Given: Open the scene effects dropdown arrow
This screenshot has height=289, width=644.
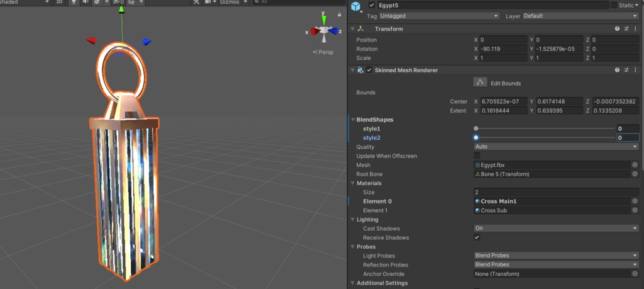Looking at the screenshot, I should point(107,2).
